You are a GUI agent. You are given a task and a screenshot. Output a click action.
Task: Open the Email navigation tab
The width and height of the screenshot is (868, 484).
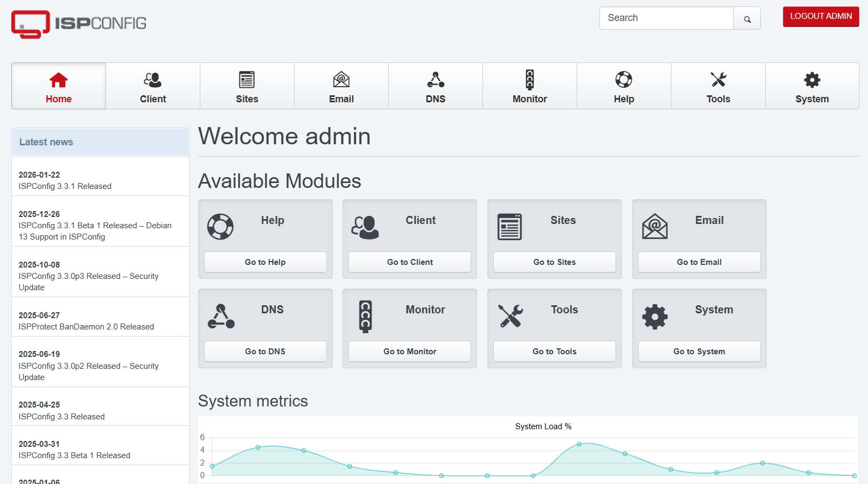[x=341, y=86]
